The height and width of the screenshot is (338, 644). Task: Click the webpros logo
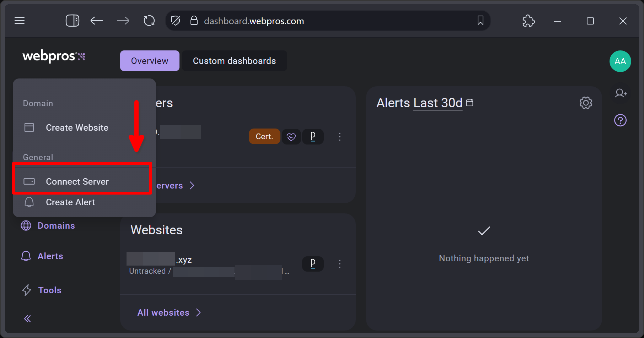pyautogui.click(x=54, y=56)
